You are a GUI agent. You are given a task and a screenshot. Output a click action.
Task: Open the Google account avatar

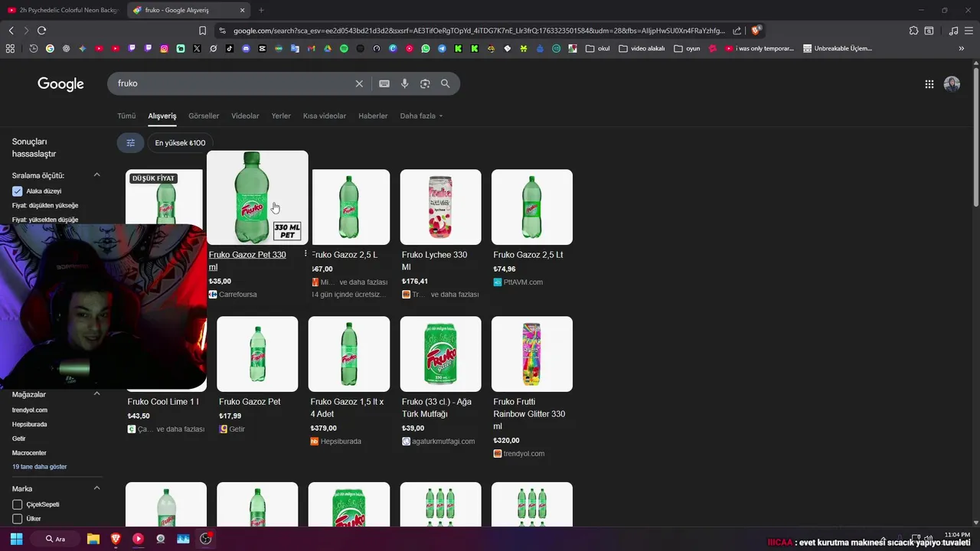coord(952,84)
